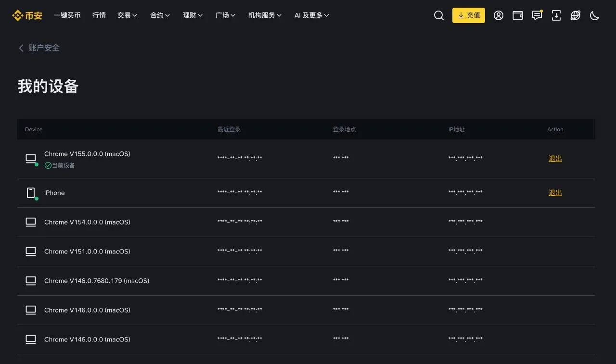This screenshot has width=616, height=364.
Task: Open the 一键买币 menu item
Action: click(x=67, y=15)
